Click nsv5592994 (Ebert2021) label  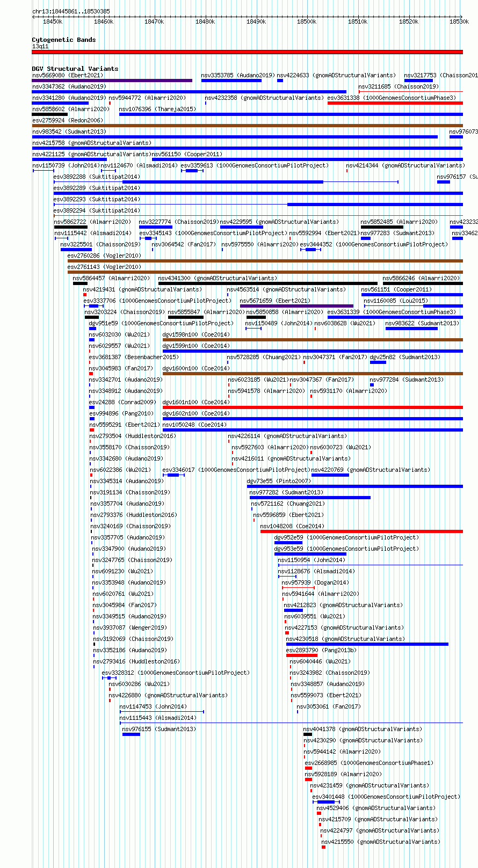point(324,233)
